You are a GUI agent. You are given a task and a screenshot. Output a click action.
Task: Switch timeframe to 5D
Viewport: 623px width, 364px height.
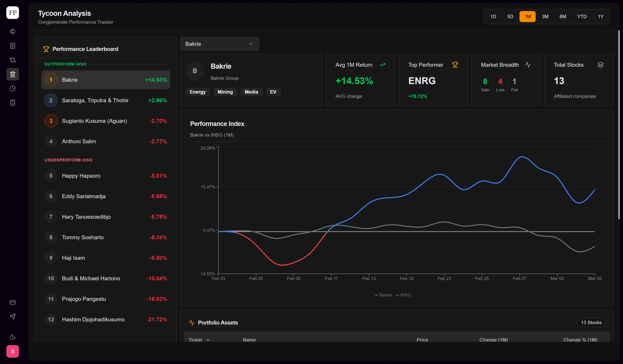click(510, 17)
